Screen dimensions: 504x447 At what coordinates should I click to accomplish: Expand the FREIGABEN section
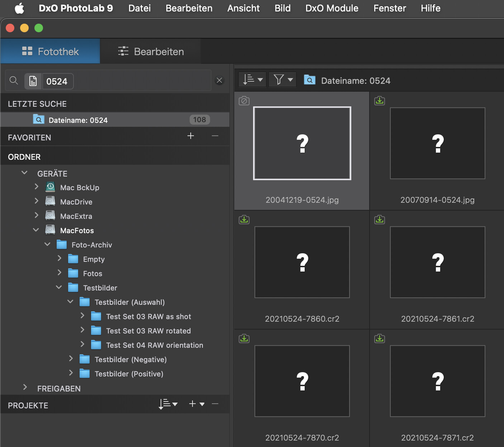[25, 388]
